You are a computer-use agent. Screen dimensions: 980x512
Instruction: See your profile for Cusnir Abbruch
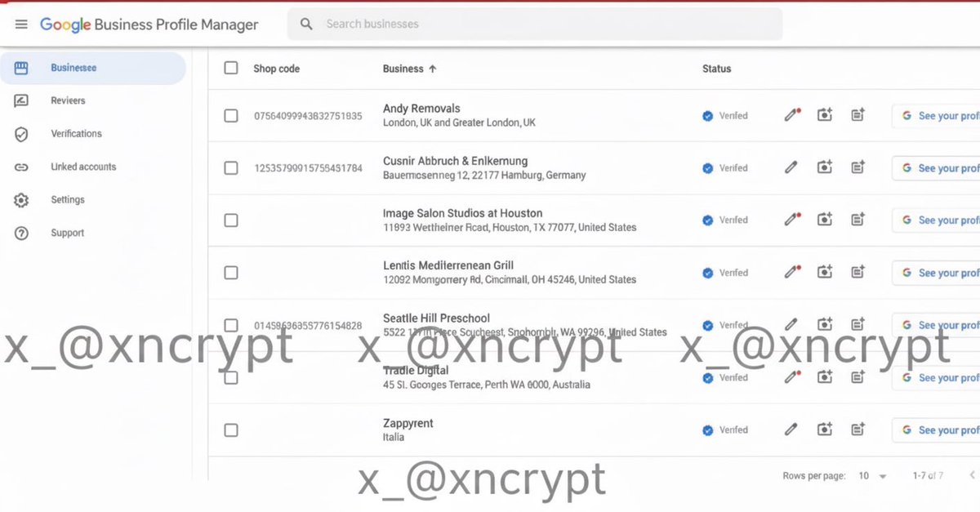[x=936, y=168]
